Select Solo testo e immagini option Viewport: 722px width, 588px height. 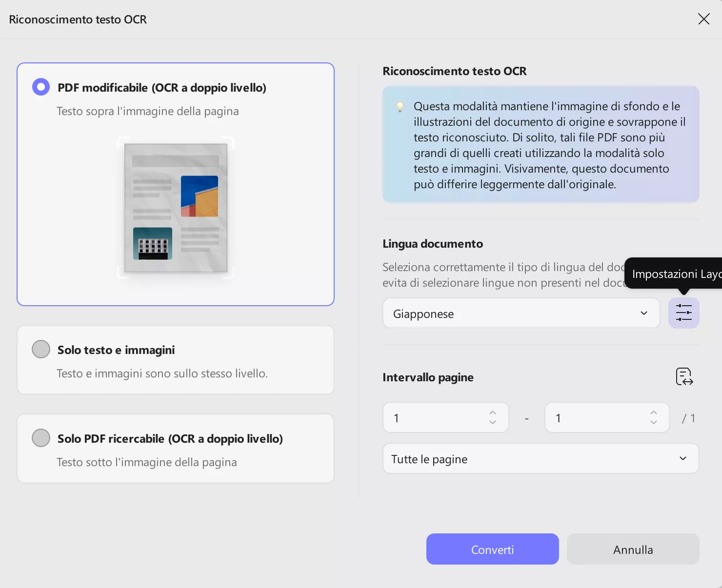pyautogui.click(x=41, y=349)
